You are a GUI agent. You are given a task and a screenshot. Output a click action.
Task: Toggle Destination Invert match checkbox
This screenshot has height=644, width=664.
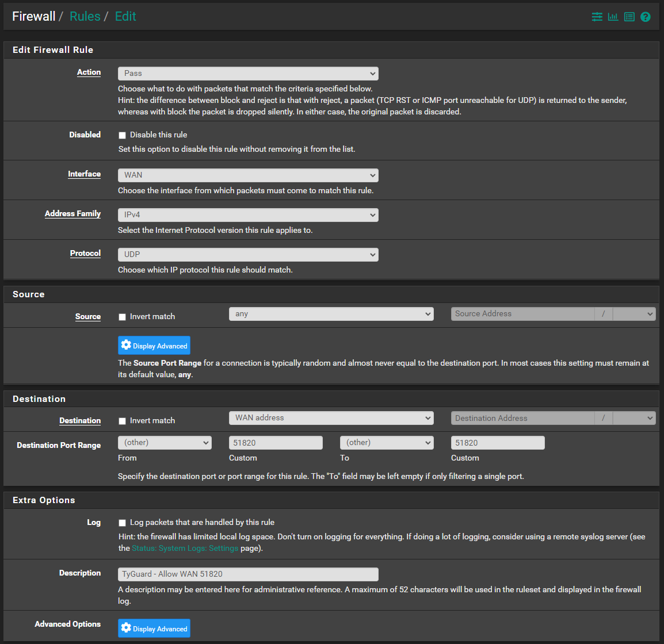[122, 421]
